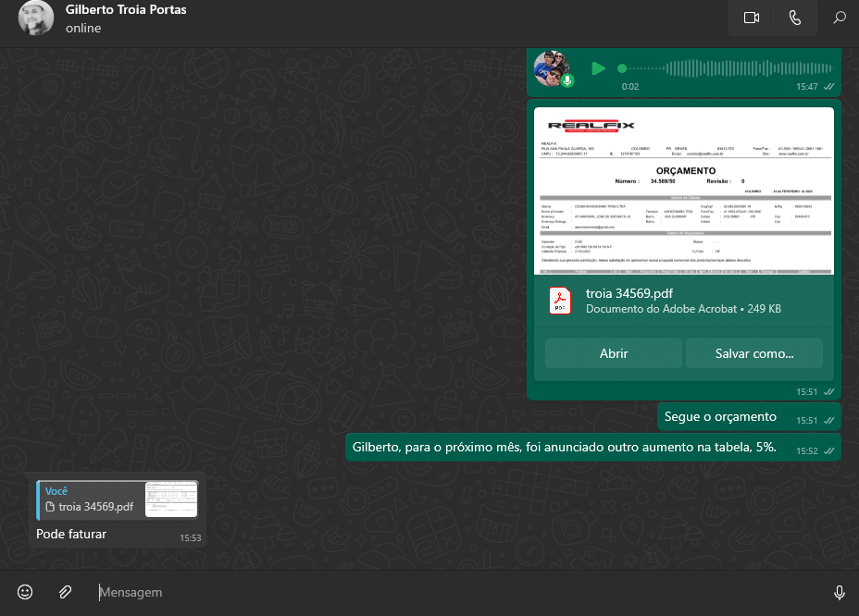The height and width of the screenshot is (616, 859).
Task: Click the quoted PDF small thumbnail
Action: tap(171, 499)
